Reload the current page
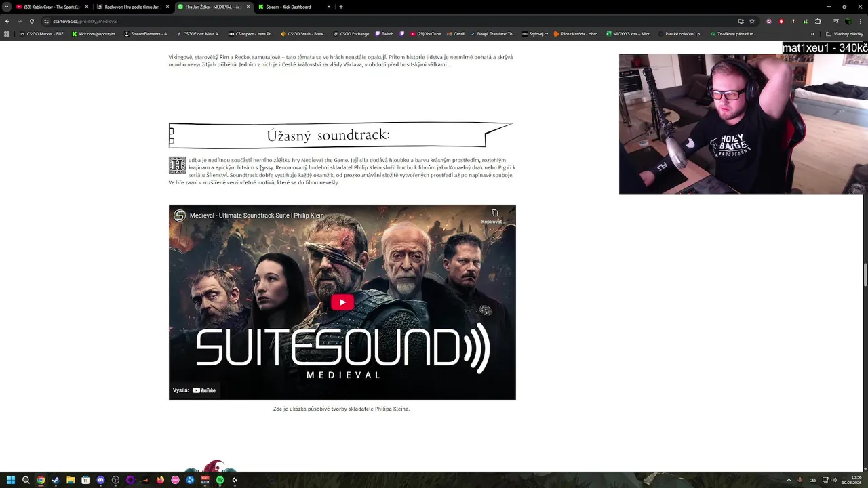The width and height of the screenshot is (868, 488). (31, 21)
